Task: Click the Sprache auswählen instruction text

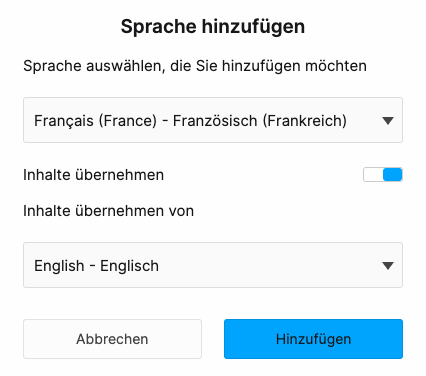Action: pyautogui.click(x=195, y=66)
